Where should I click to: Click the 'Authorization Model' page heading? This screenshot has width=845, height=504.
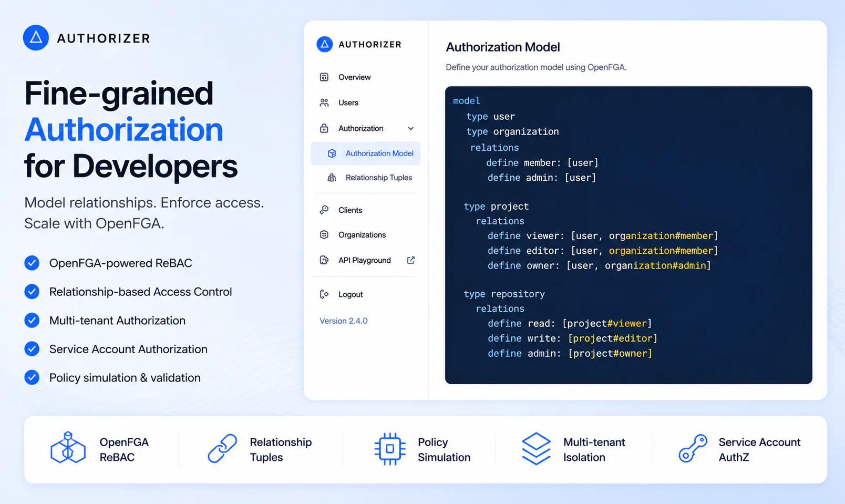coord(503,47)
